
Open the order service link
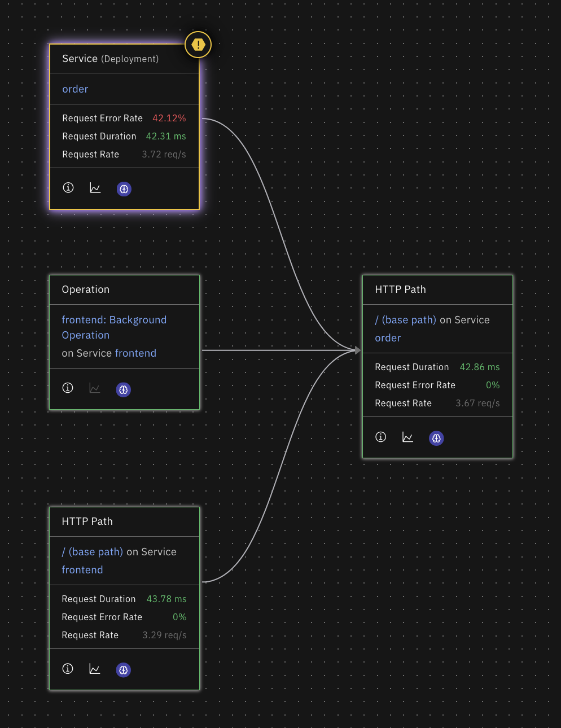pos(75,89)
